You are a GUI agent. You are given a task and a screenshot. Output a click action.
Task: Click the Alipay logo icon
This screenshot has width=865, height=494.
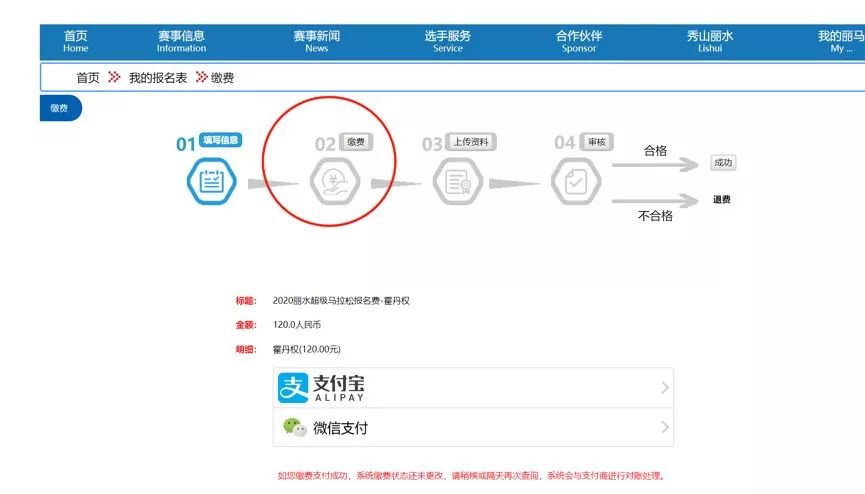point(293,387)
